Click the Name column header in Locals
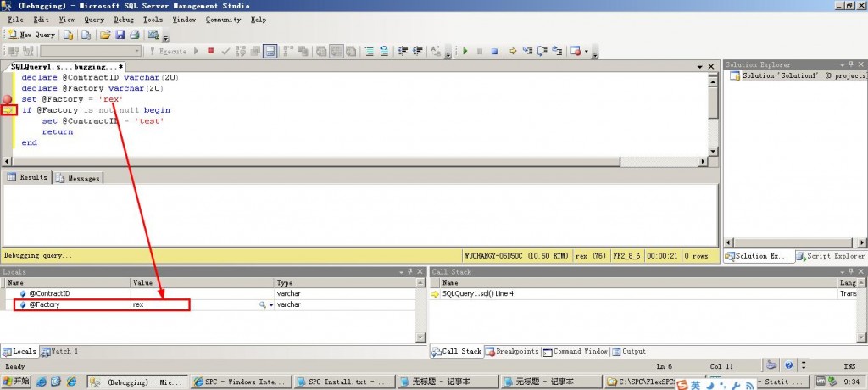The height and width of the screenshot is (390, 868). [68, 282]
